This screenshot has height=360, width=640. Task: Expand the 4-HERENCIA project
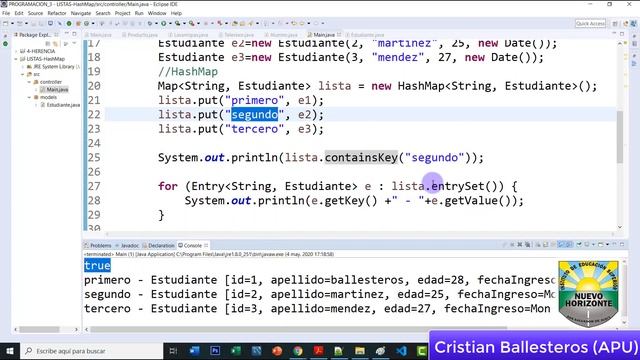click(16, 51)
